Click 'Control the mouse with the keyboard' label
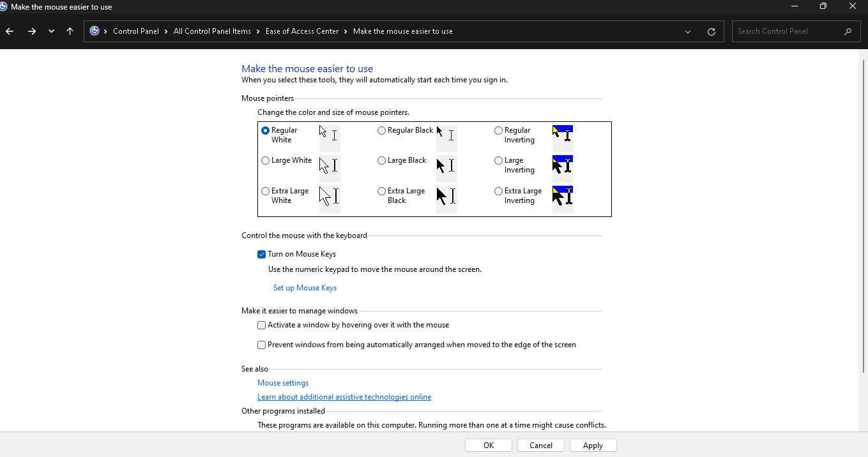This screenshot has height=457, width=868. tap(304, 236)
